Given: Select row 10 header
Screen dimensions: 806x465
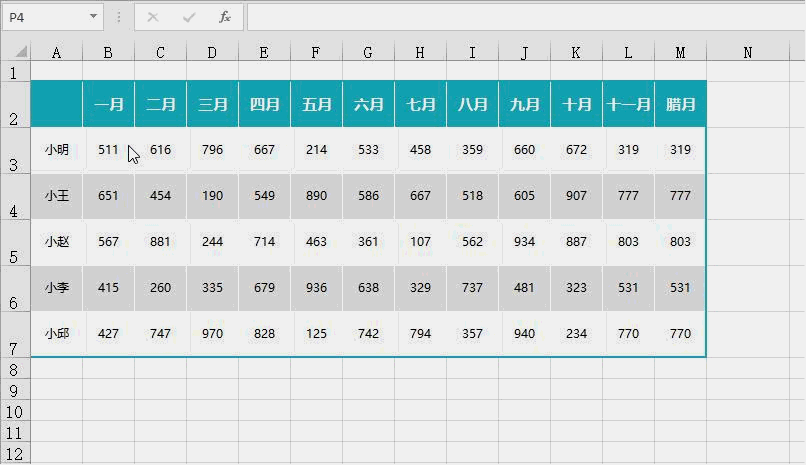Looking at the screenshot, I should tap(14, 412).
